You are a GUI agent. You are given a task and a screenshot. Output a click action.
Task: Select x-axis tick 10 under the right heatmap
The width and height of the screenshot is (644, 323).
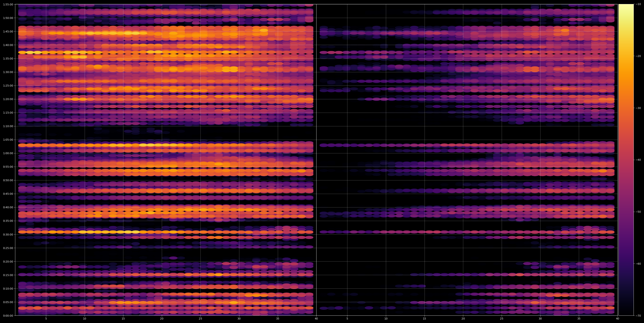[386, 319]
